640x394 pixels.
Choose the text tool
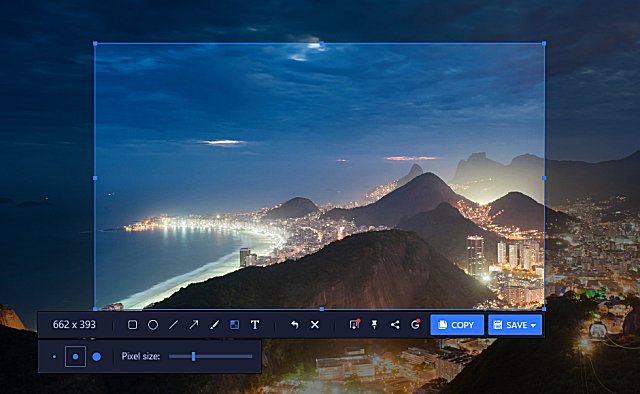(255, 325)
